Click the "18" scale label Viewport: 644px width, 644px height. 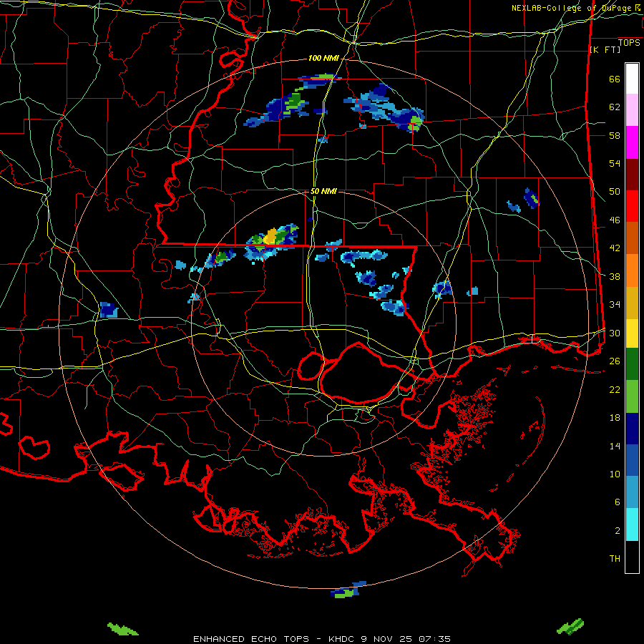[x=615, y=418]
